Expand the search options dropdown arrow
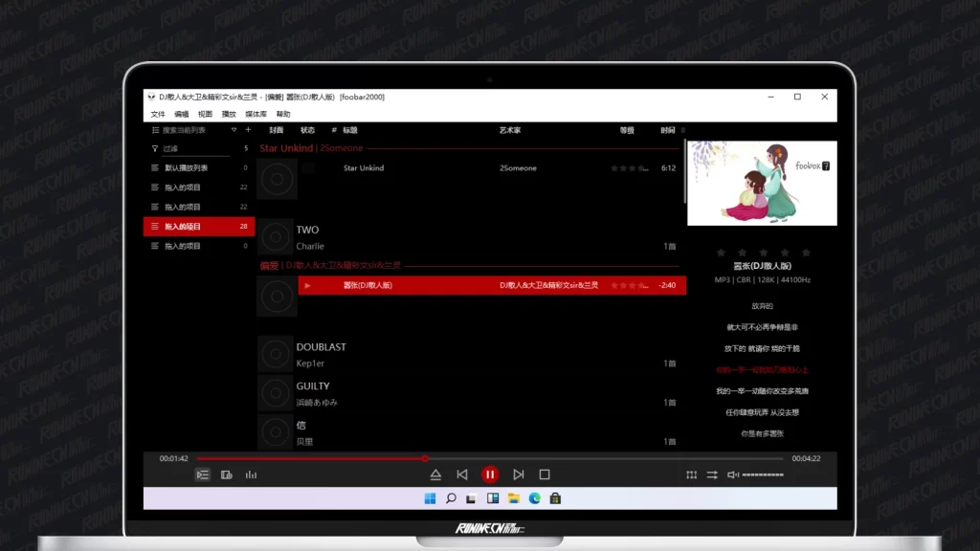The image size is (980, 551). (x=234, y=130)
